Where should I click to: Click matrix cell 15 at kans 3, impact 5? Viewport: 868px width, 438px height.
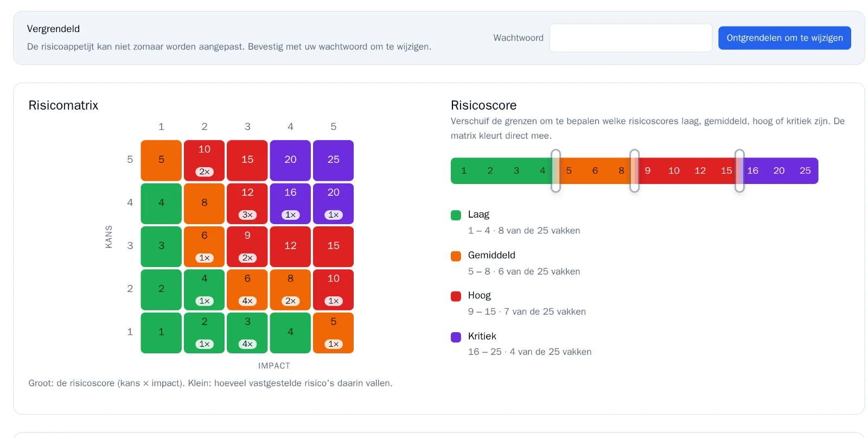coord(333,246)
